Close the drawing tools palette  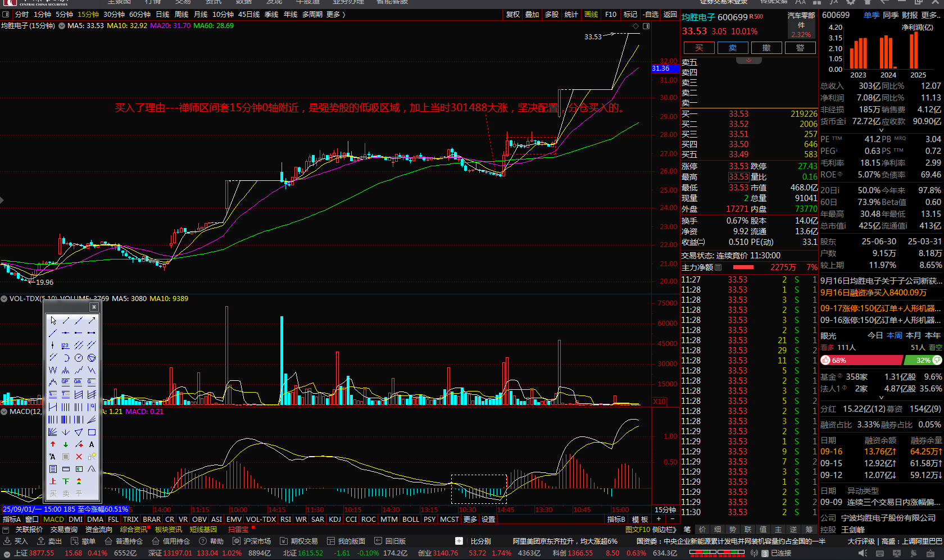(x=94, y=307)
